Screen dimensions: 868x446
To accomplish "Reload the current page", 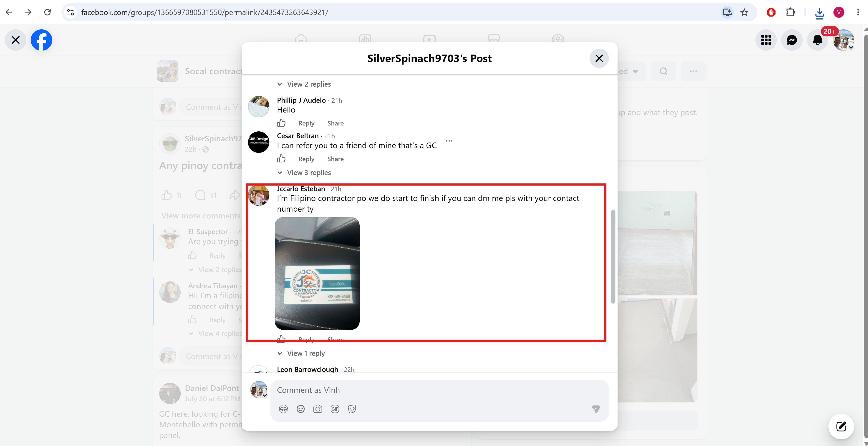I will point(48,13).
